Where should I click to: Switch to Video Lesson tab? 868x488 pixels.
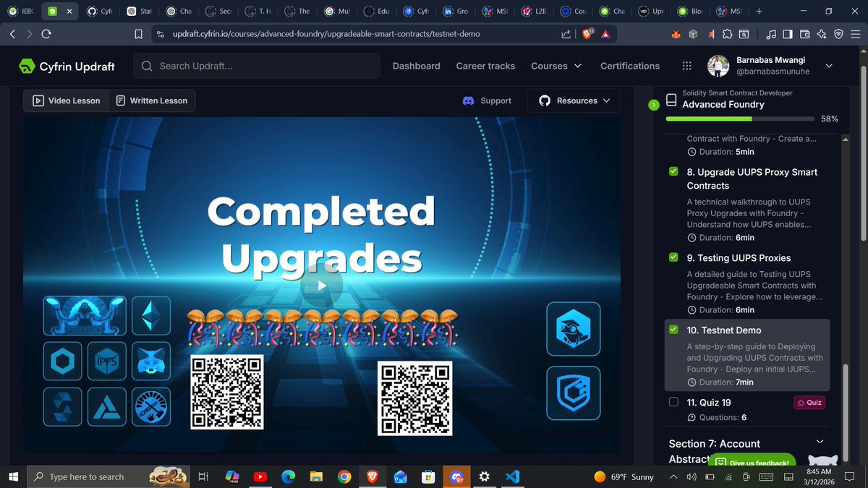click(x=66, y=100)
